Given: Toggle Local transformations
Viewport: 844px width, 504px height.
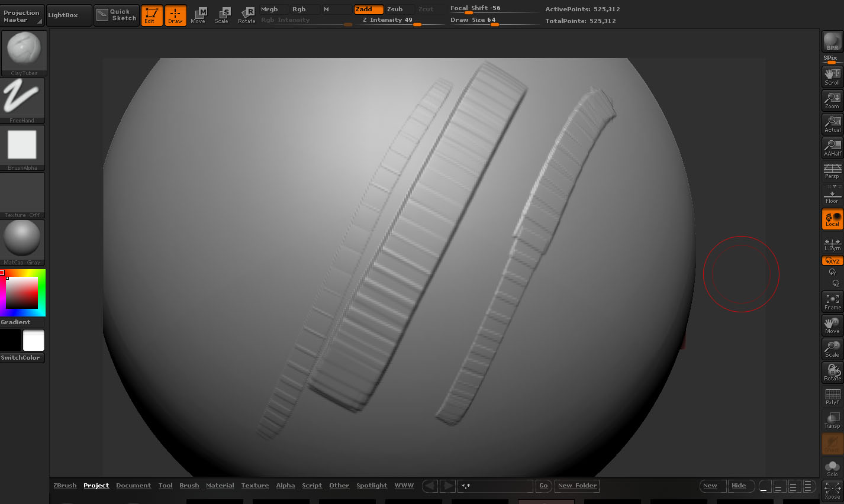Looking at the screenshot, I should [832, 219].
